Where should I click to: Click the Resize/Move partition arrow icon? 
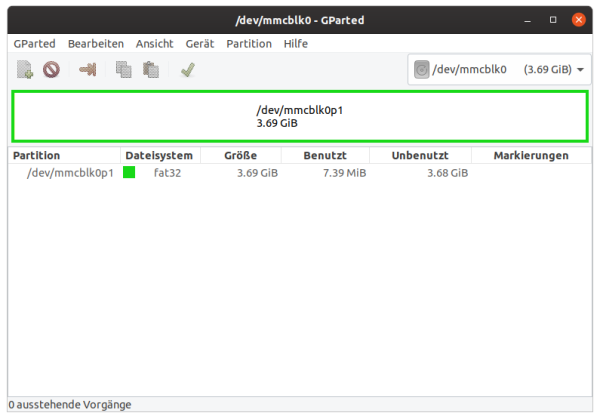[88, 70]
